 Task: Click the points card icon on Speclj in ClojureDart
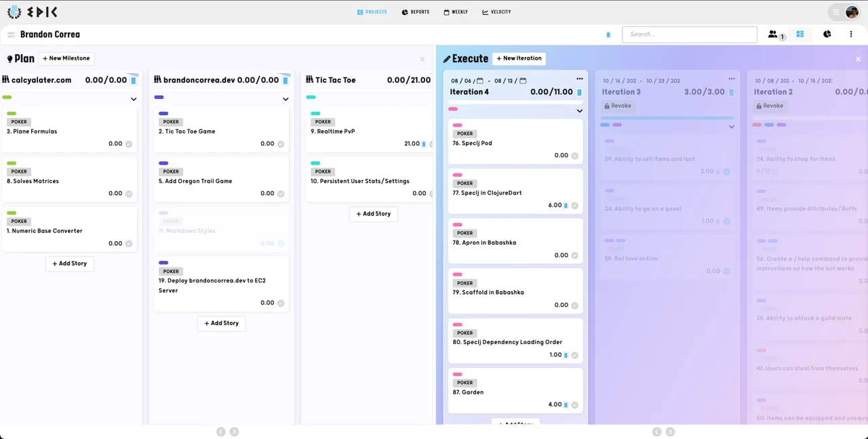[566, 205]
